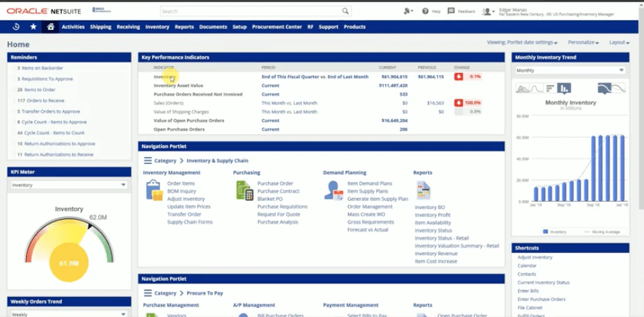Click the Inventory row red down arrow
Screen dimensions: 644x317
[458, 76]
